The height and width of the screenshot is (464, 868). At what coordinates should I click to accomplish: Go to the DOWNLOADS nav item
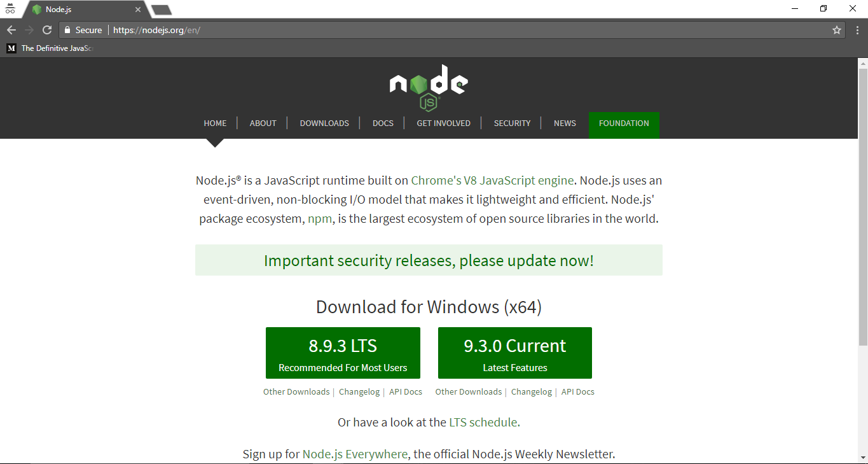point(324,123)
